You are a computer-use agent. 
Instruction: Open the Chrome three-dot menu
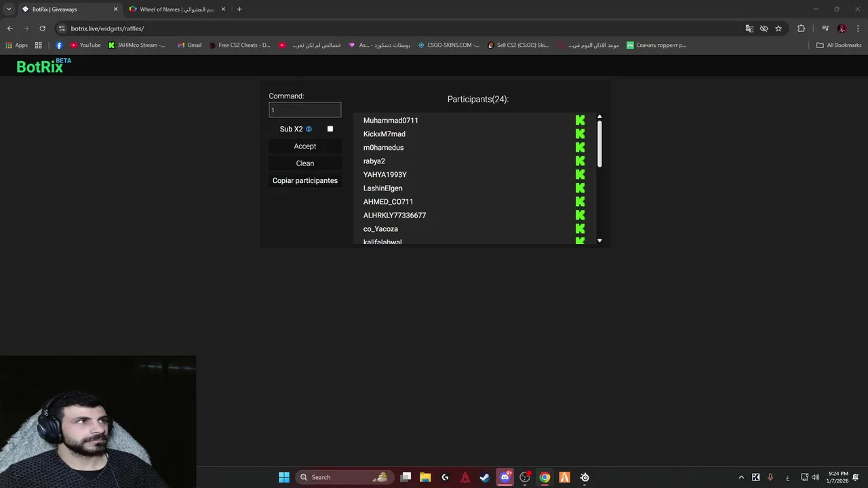pyautogui.click(x=858, y=28)
